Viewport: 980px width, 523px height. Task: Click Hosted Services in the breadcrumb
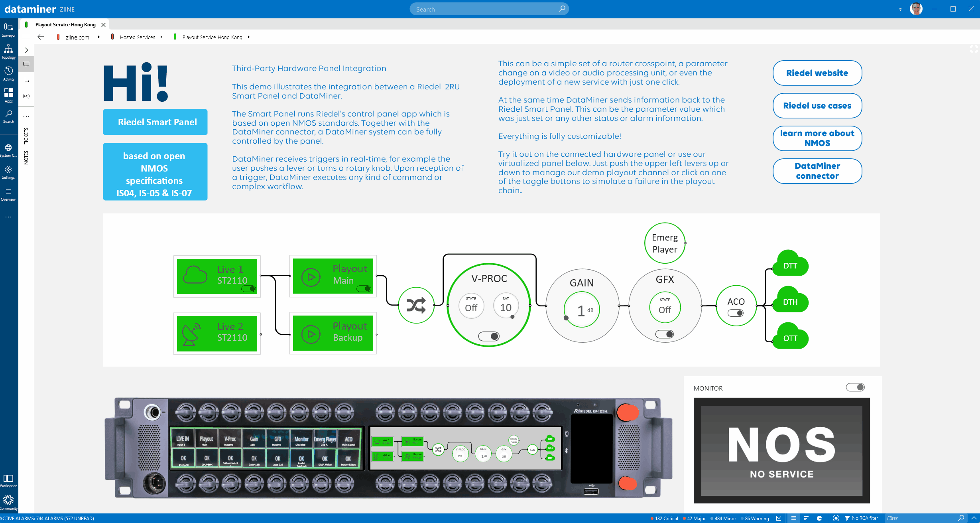pyautogui.click(x=138, y=37)
